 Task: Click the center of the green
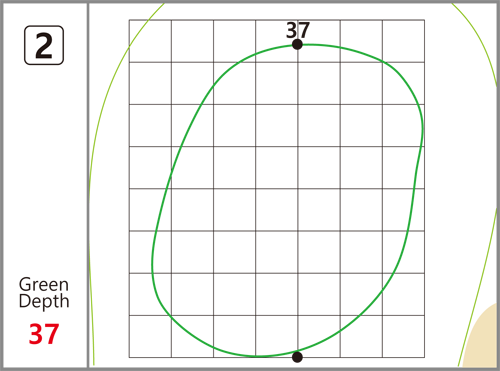pos(287,200)
